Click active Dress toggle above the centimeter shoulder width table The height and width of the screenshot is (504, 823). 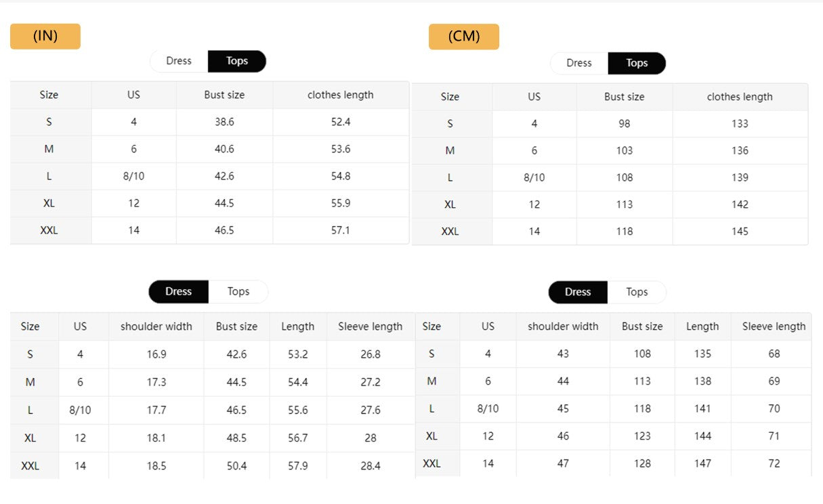[x=578, y=292]
